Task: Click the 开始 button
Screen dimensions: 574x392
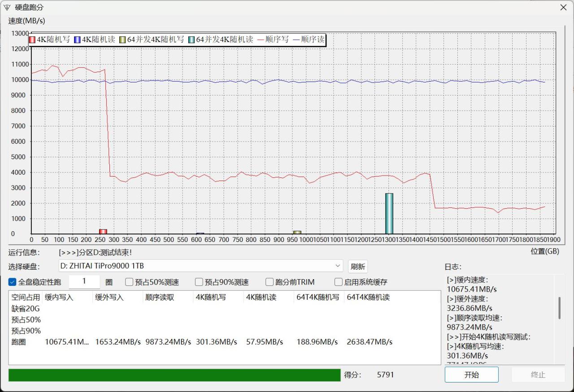Action: click(x=471, y=375)
